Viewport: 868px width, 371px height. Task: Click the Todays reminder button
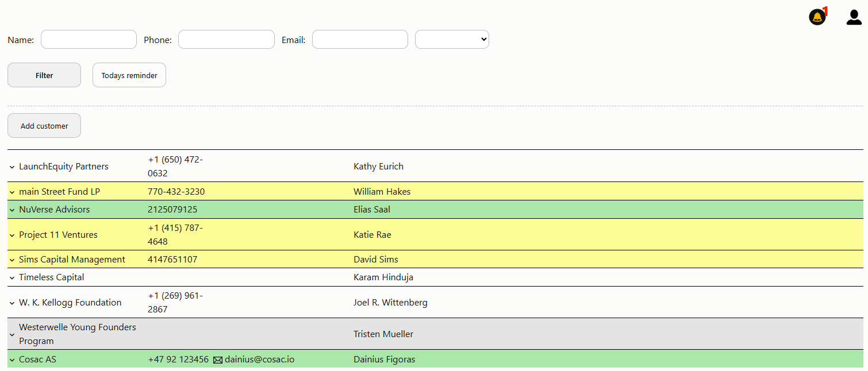(129, 75)
